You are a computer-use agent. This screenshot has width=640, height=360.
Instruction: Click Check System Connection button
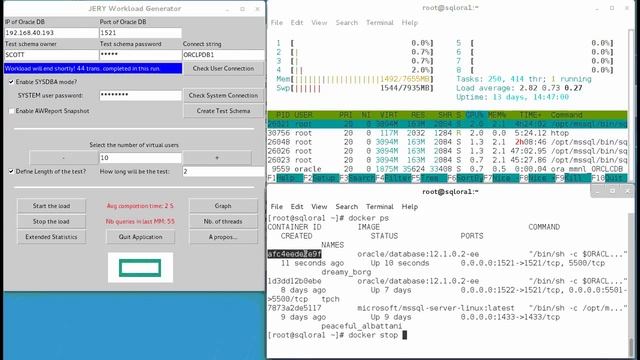223,96
